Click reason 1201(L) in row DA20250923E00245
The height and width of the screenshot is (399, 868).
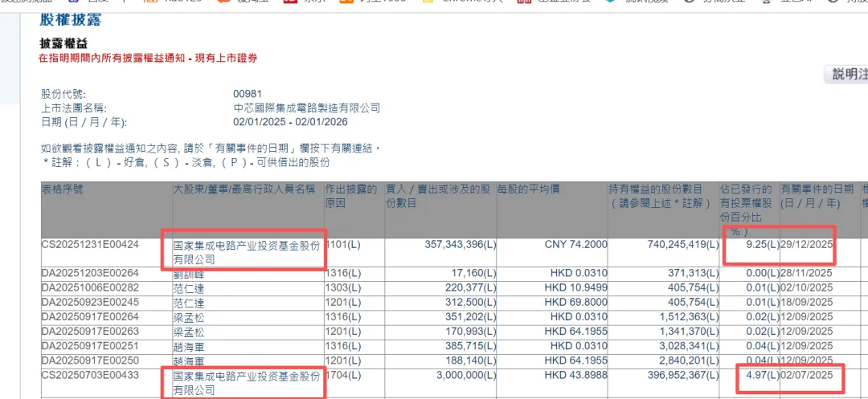[342, 303]
